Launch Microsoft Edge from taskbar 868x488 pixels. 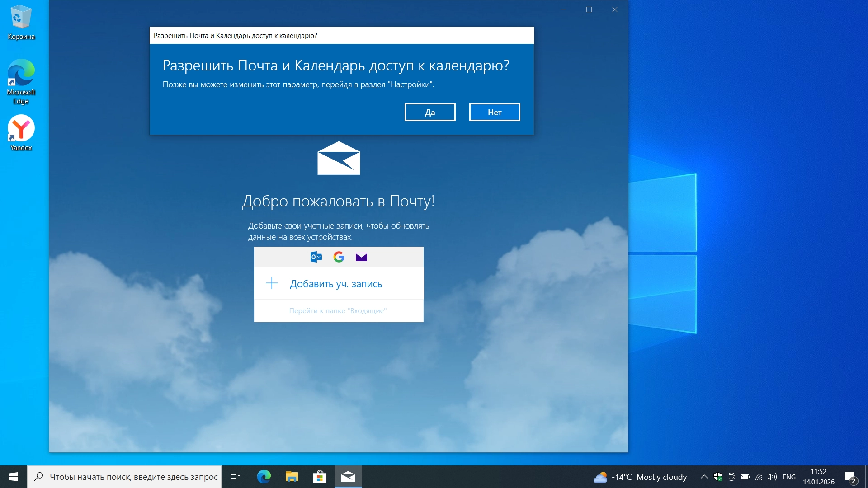pos(264,477)
